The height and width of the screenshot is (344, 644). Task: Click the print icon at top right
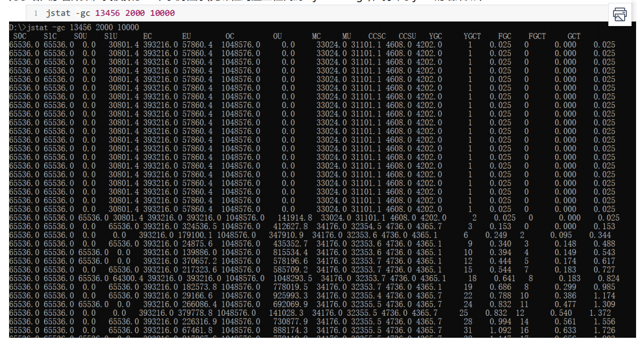click(620, 14)
